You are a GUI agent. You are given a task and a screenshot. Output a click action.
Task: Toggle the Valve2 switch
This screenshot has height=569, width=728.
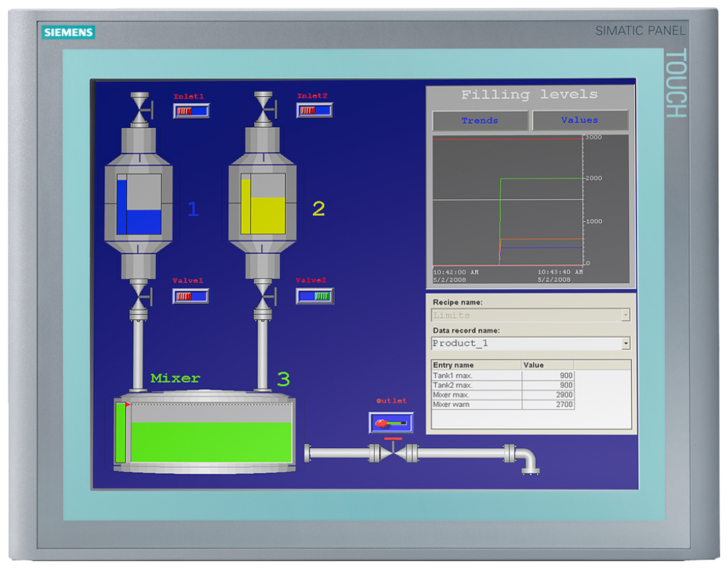coord(315,296)
